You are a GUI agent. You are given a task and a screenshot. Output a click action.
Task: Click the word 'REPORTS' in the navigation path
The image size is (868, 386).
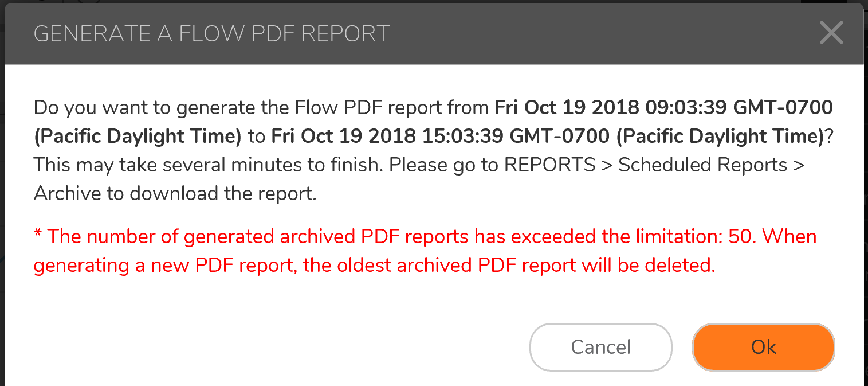click(x=549, y=165)
